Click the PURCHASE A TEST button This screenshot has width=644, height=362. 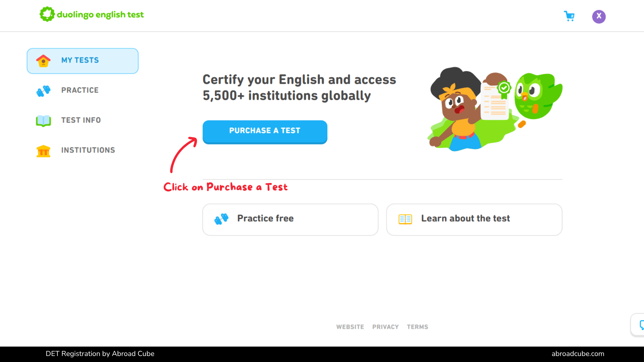click(265, 132)
